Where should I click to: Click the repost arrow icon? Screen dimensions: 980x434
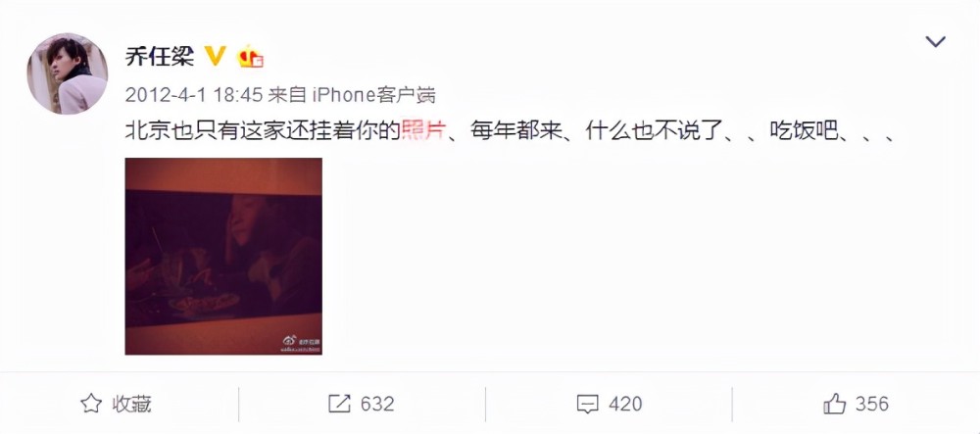click(339, 404)
